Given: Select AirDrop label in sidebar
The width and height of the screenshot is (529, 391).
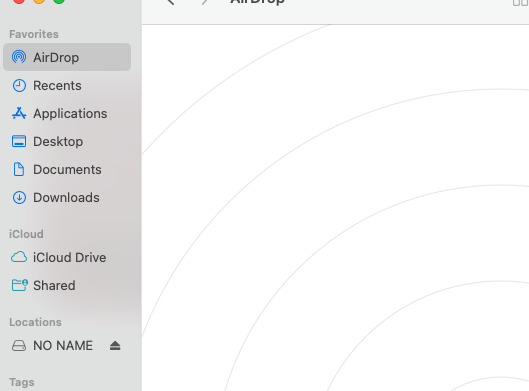Looking at the screenshot, I should tap(56, 58).
